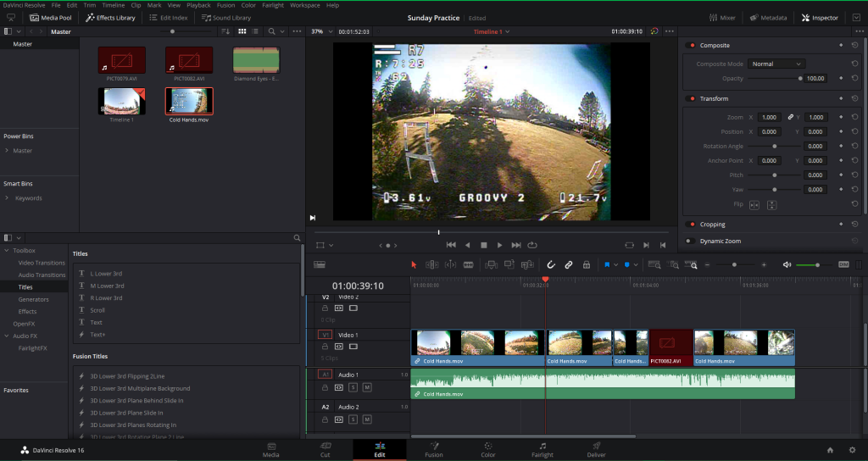The height and width of the screenshot is (461, 868).
Task: Toggle Position Lock padlock in toolbar
Action: [587, 265]
